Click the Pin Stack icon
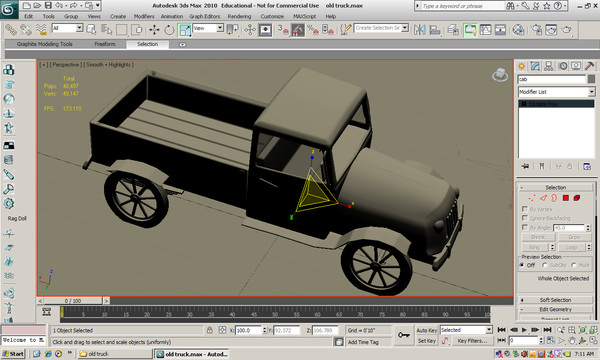The width and height of the screenshot is (600, 360). click(x=525, y=166)
